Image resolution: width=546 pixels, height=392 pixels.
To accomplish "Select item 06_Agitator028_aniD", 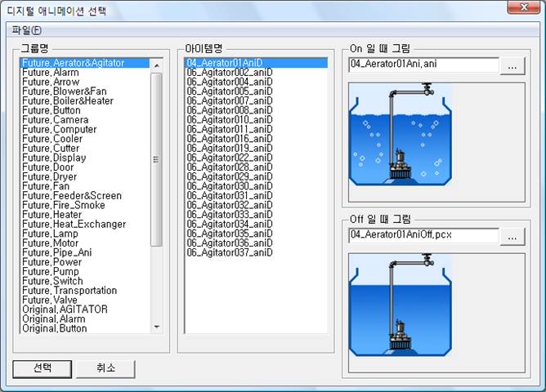I will (256, 167).
